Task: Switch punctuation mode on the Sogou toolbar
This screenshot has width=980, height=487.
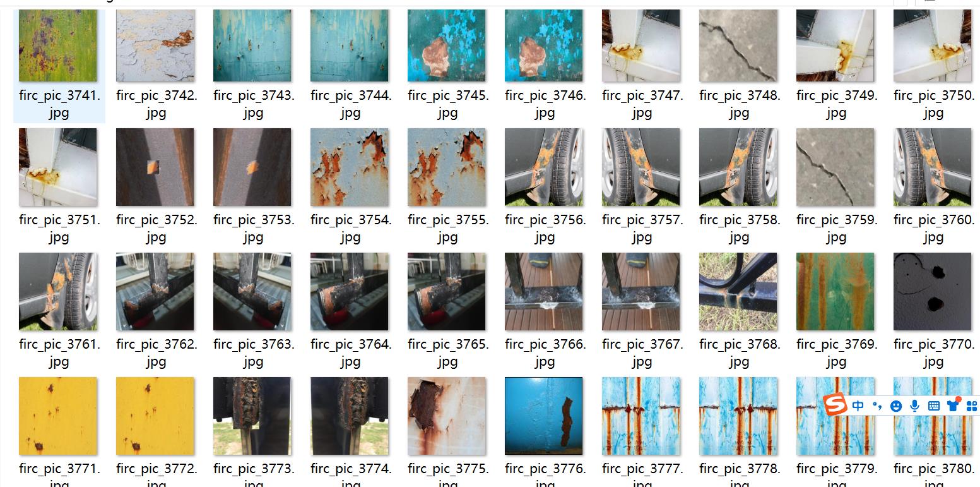Action: tap(877, 406)
